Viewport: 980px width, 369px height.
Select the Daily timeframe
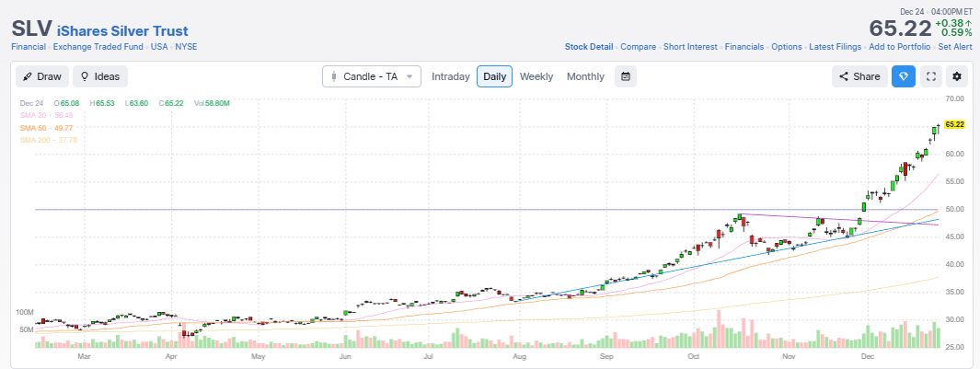494,76
